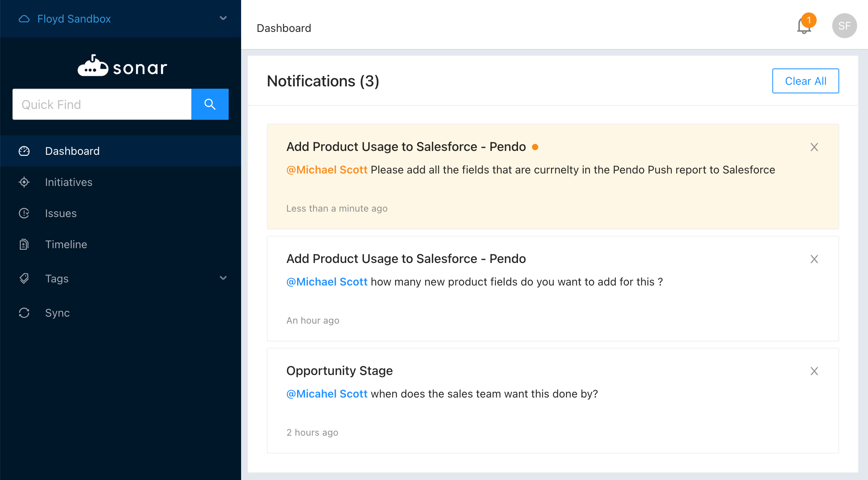
Task: Click orange @Michael Scott mention
Action: [x=327, y=170]
